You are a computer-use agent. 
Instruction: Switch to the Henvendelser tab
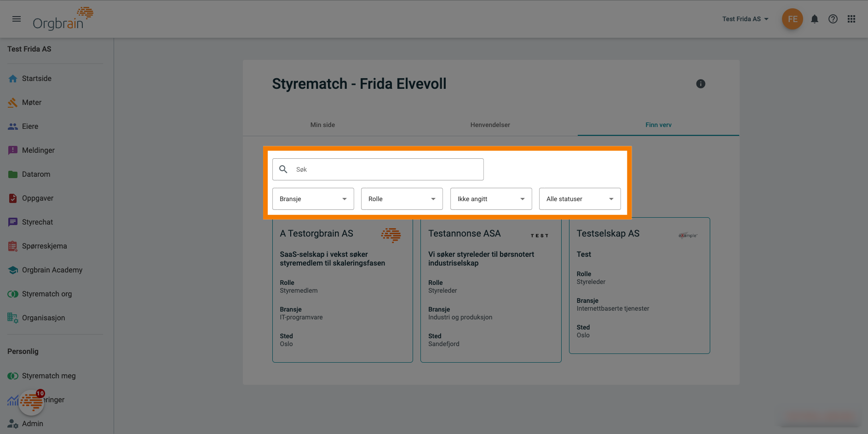[490, 125]
